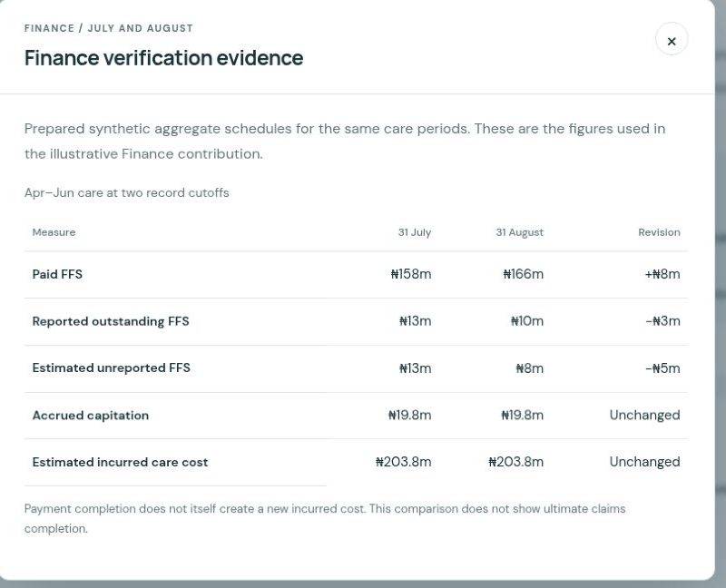Click the Finance verification evidence heading

(164, 58)
